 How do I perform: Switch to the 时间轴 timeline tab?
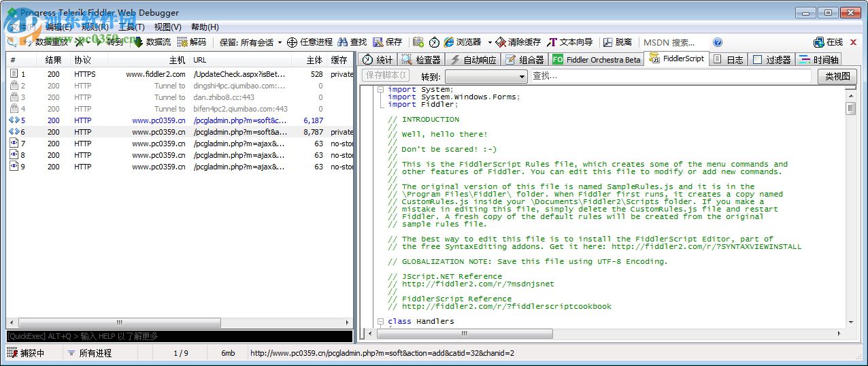click(x=819, y=59)
